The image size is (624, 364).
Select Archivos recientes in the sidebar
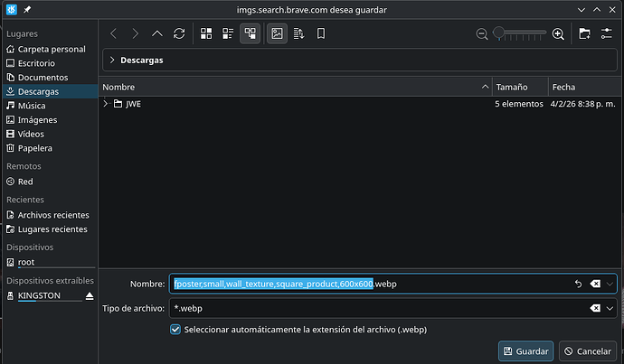[x=53, y=215]
